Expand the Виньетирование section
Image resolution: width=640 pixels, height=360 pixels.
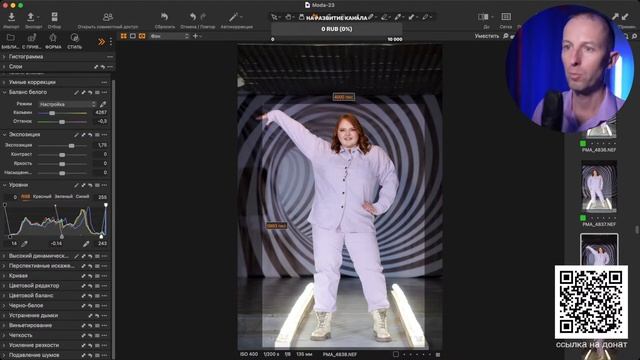(4, 325)
